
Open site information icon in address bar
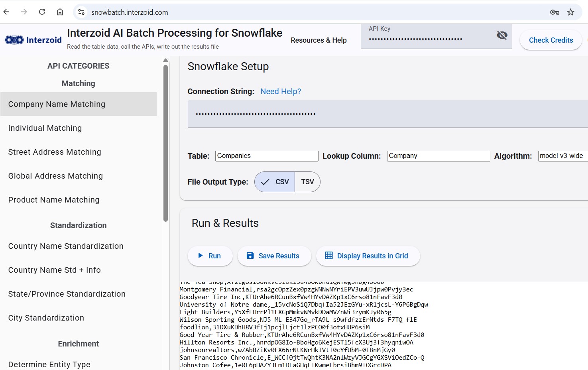(81, 12)
